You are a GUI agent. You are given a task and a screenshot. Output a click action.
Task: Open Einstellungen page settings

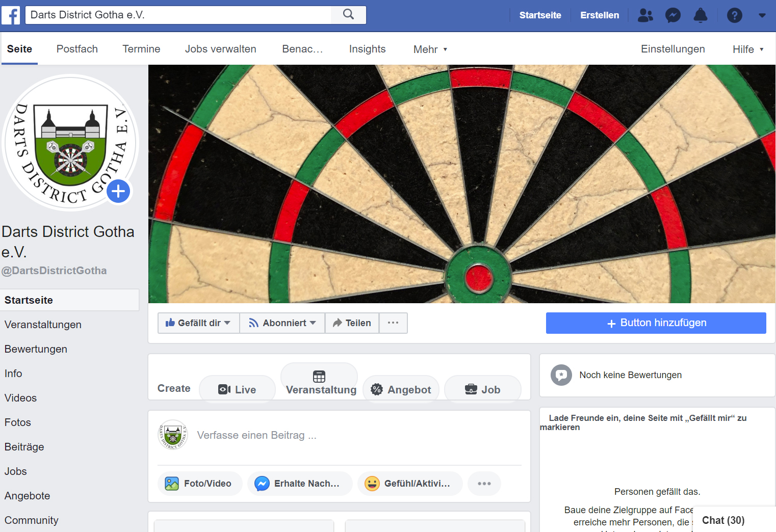click(x=672, y=49)
